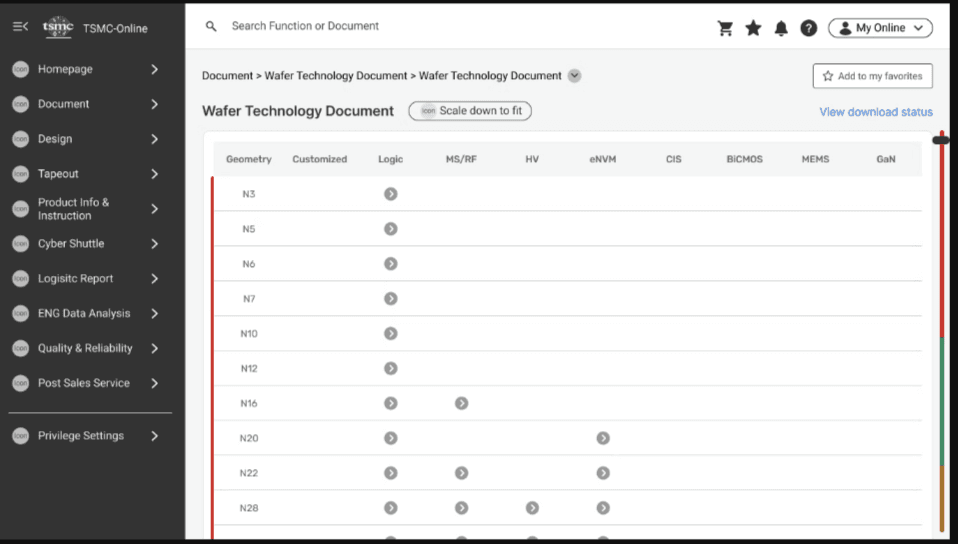
Task: Click HV column header
Action: pos(532,159)
